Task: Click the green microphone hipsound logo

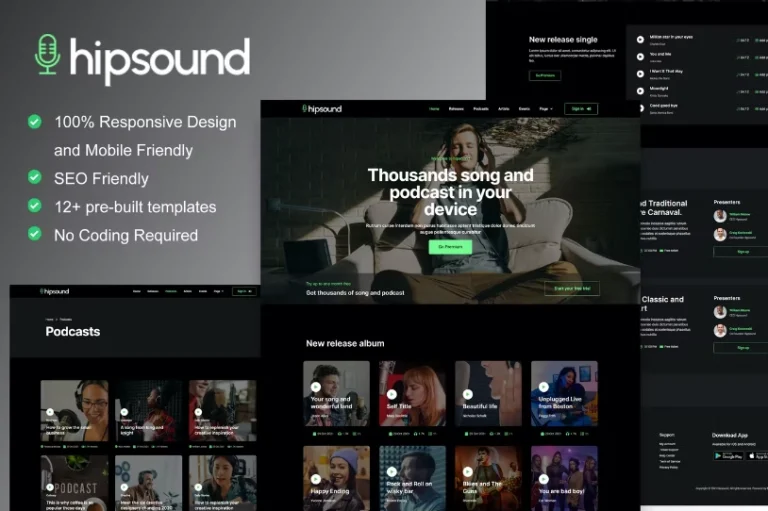Action: click(x=47, y=55)
